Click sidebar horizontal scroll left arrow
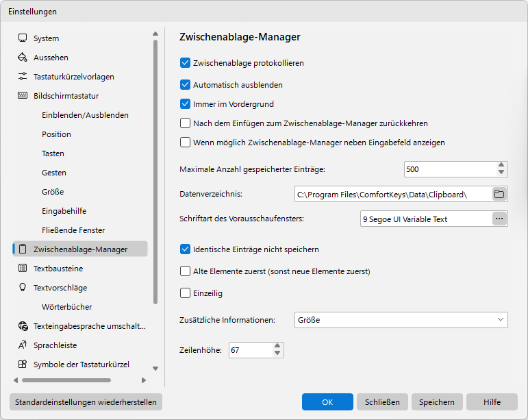The image size is (528, 420). click(x=16, y=380)
